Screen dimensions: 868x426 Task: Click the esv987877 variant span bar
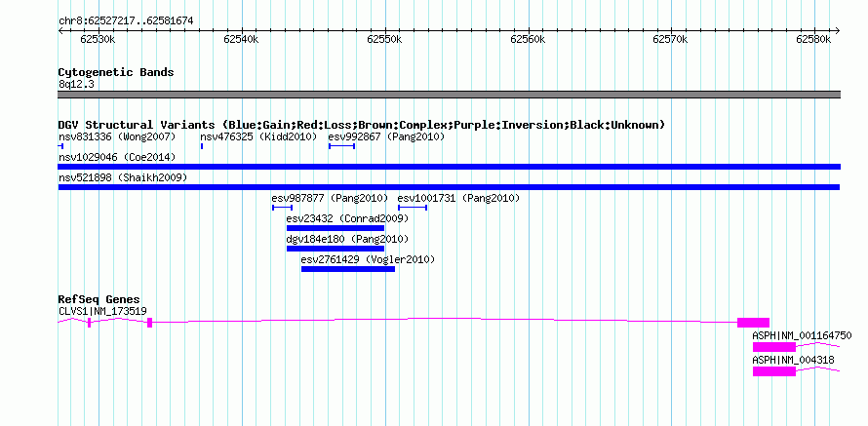pos(282,208)
